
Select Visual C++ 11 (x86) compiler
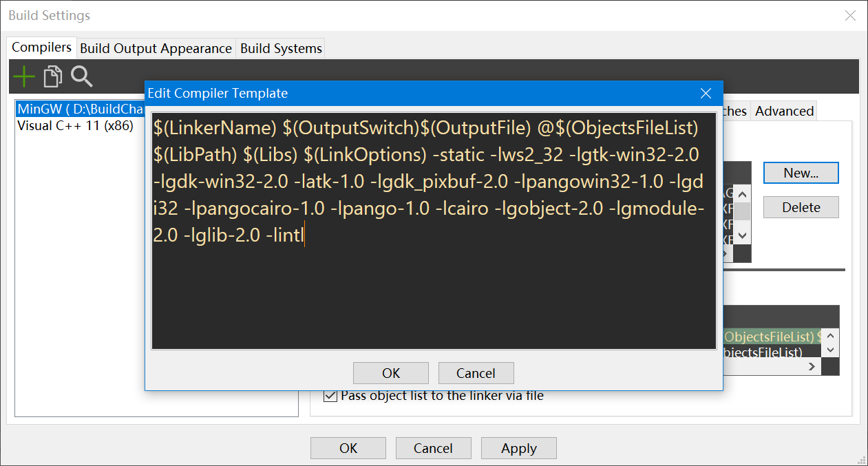(75, 126)
